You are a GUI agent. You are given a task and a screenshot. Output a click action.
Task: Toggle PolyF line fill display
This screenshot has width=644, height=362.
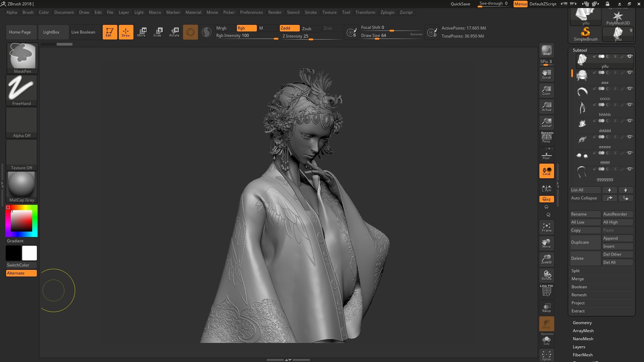(546, 291)
